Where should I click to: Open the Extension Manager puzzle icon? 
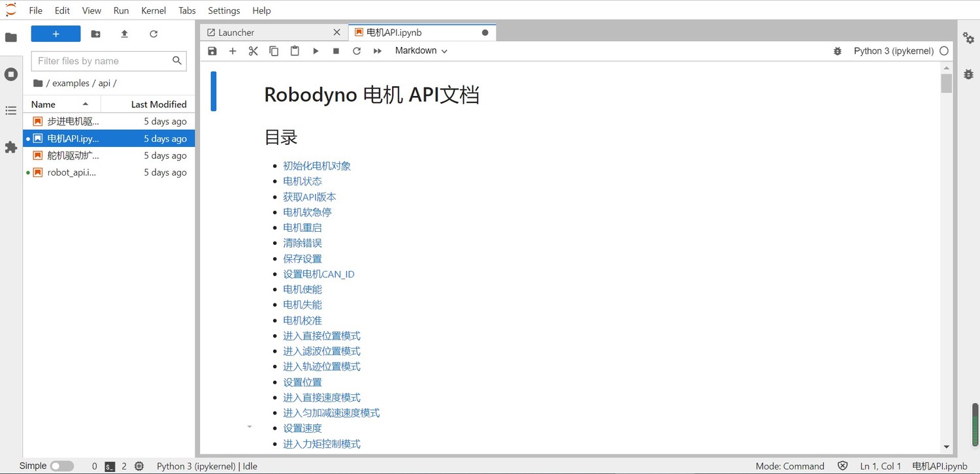11,148
